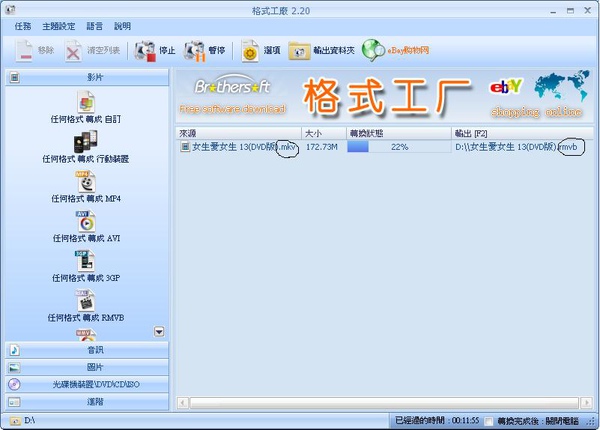Open the Help (說明) menu

tap(122, 26)
